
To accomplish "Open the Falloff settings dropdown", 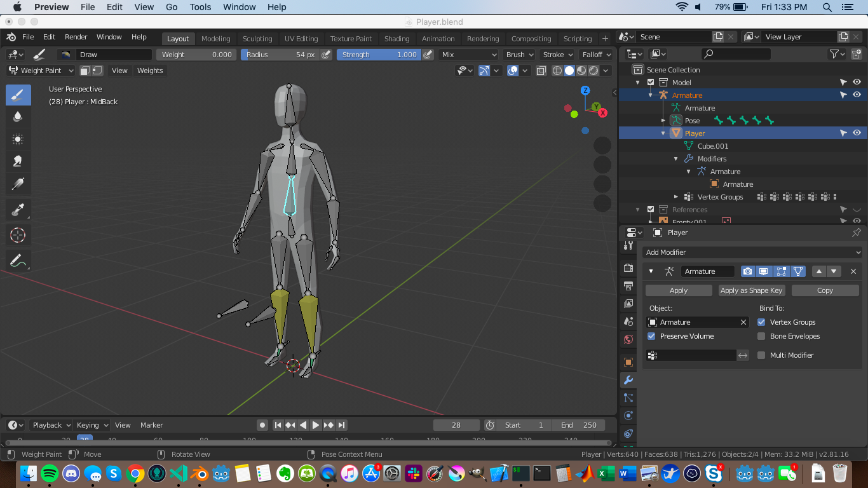I will pyautogui.click(x=596, y=55).
